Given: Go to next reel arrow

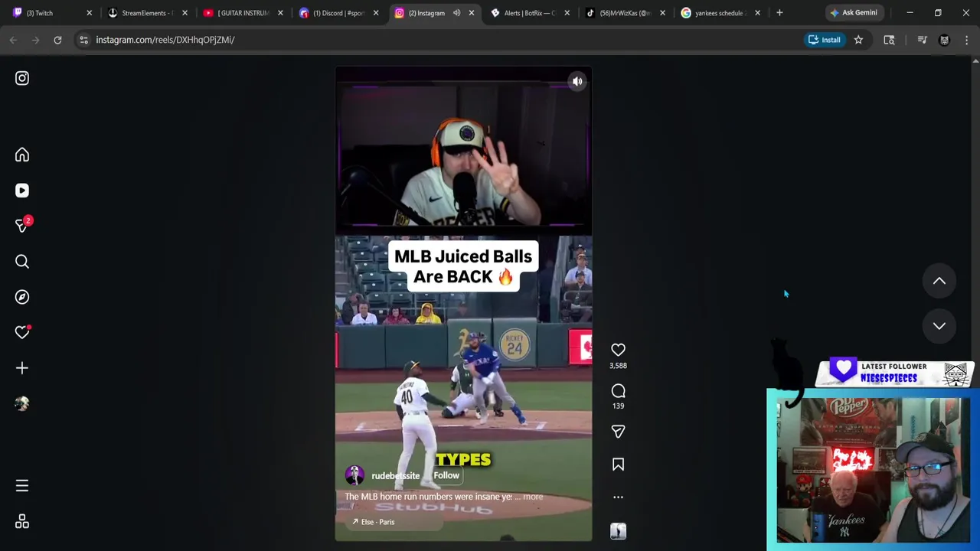Looking at the screenshot, I should pos(939,326).
